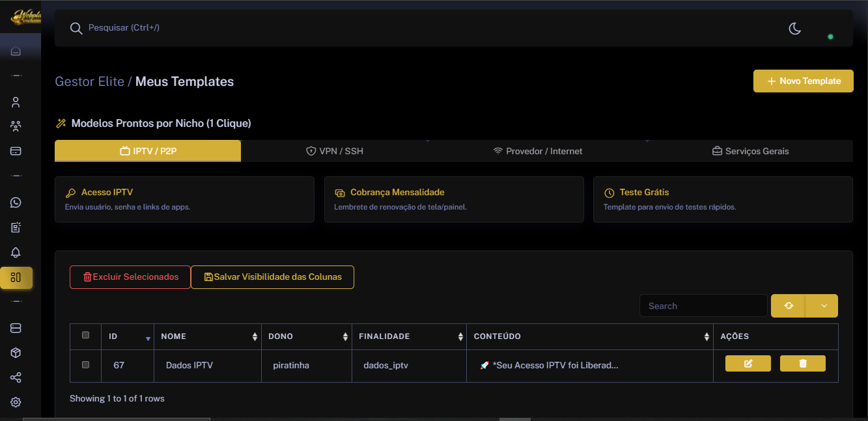Click the search magnifier icon
The height and width of the screenshot is (421, 868).
click(x=76, y=28)
